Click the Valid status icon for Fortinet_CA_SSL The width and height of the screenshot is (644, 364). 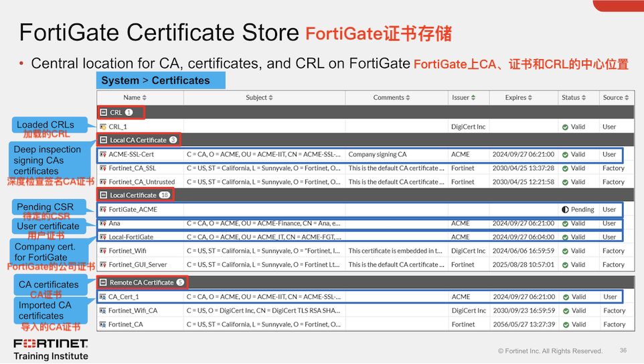point(565,169)
